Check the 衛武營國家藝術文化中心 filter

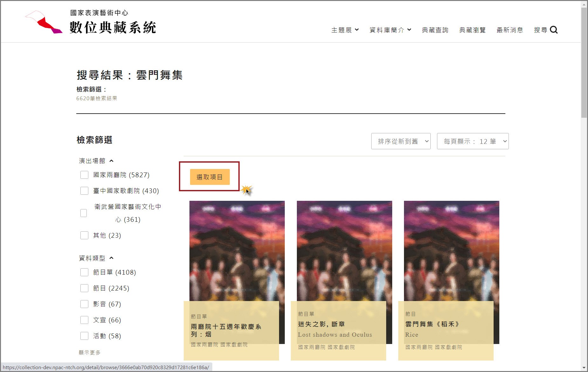pos(84,213)
